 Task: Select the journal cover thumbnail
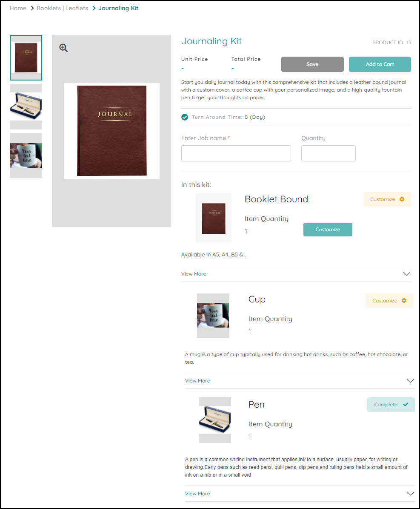[x=26, y=58]
